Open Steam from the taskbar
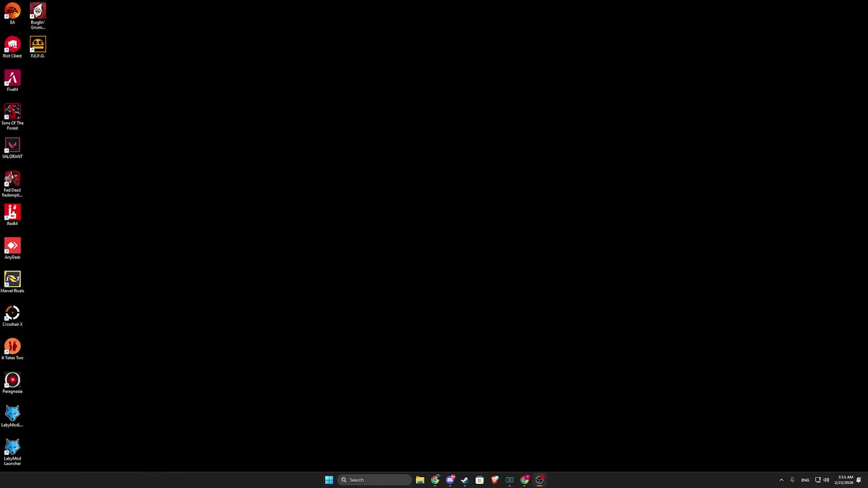The image size is (868, 488). [x=465, y=480]
